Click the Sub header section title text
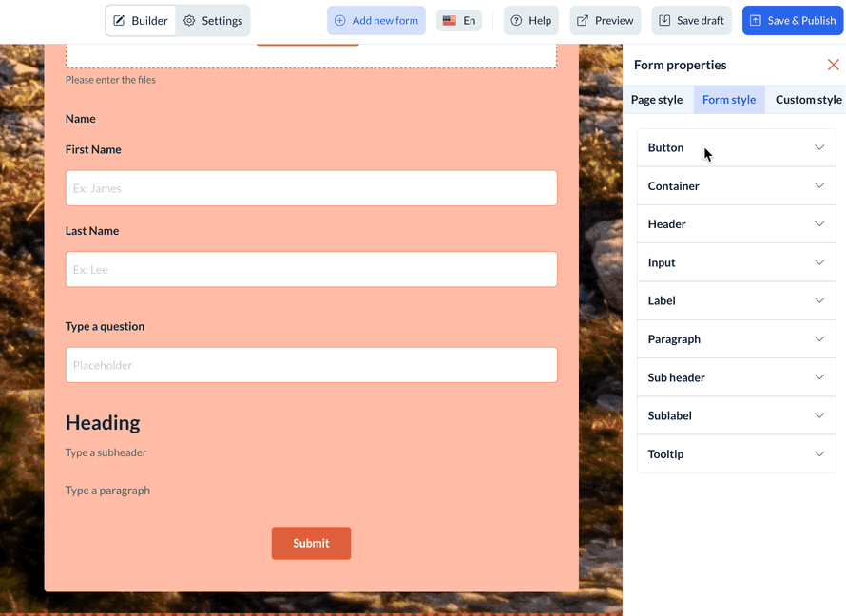Screen dimensions: 846x616 tap(677, 377)
